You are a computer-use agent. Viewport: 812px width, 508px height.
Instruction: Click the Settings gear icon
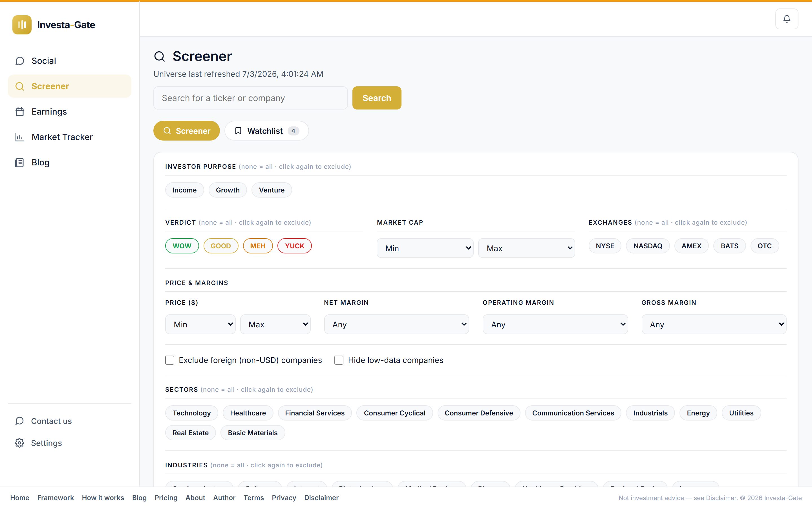19,443
